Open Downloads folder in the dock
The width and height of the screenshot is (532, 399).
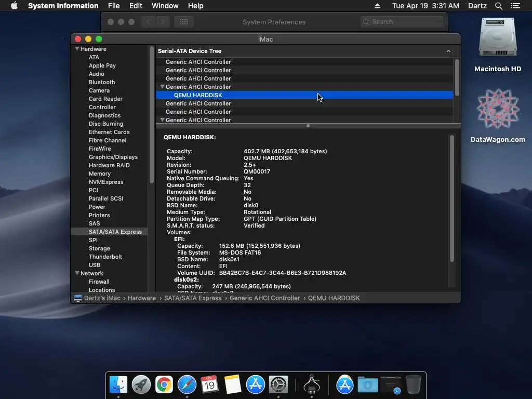368,385
